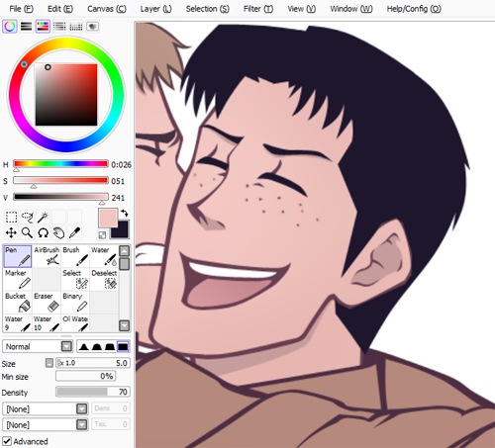
Task: Select the Water 10 brush
Action: tap(47, 323)
